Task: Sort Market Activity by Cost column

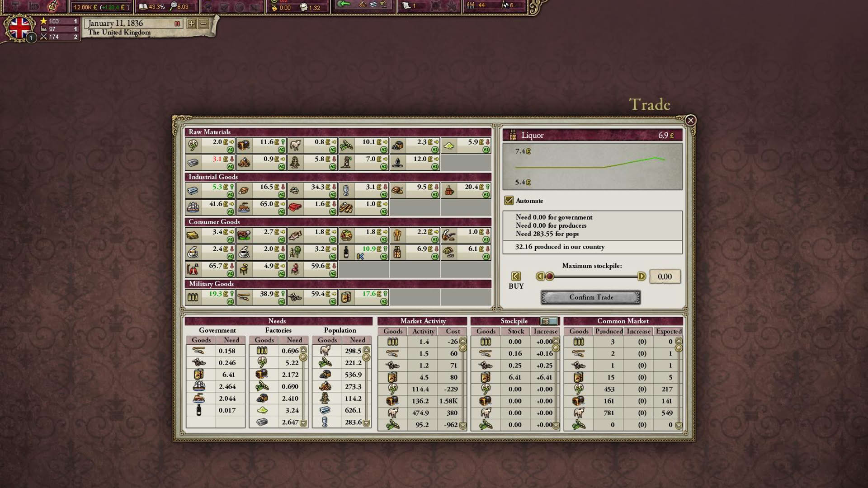Action: coord(453,331)
